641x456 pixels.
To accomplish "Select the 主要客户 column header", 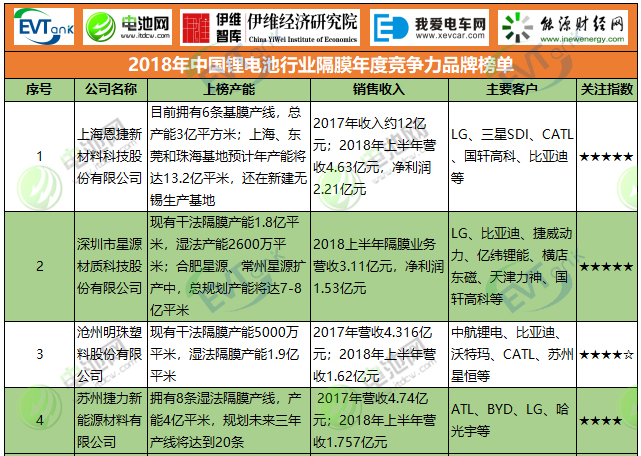I will (511, 89).
